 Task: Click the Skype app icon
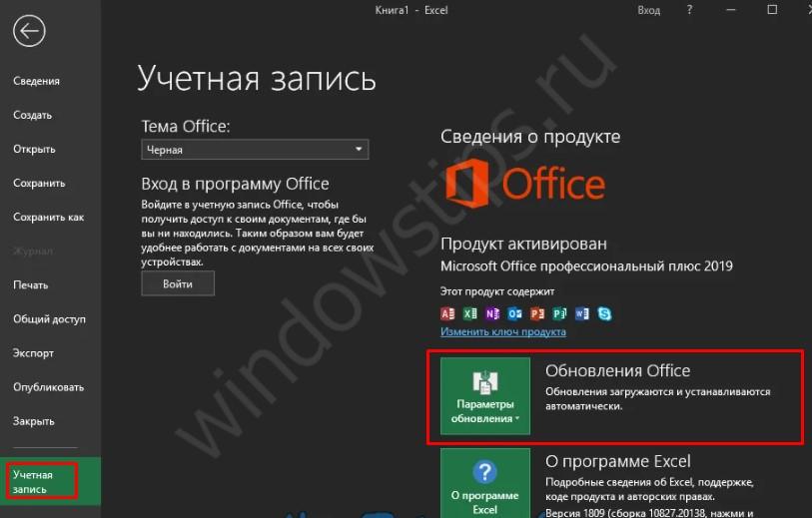(x=604, y=313)
